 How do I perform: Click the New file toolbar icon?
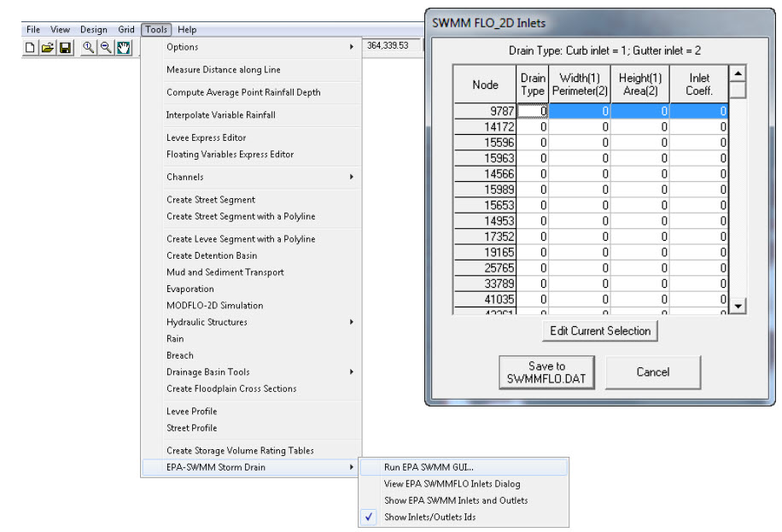click(x=30, y=48)
